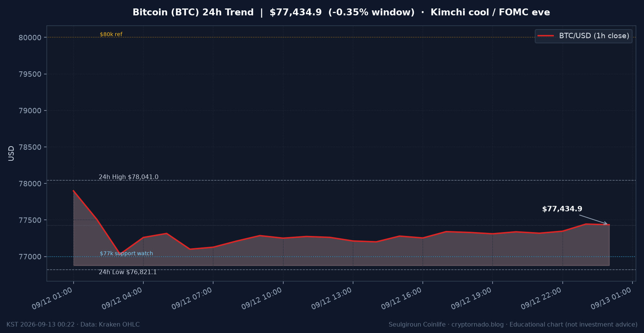This screenshot has width=644, height=333.
Task: Click the "09/12 07:00" x-axis label
Action: coord(192,298)
